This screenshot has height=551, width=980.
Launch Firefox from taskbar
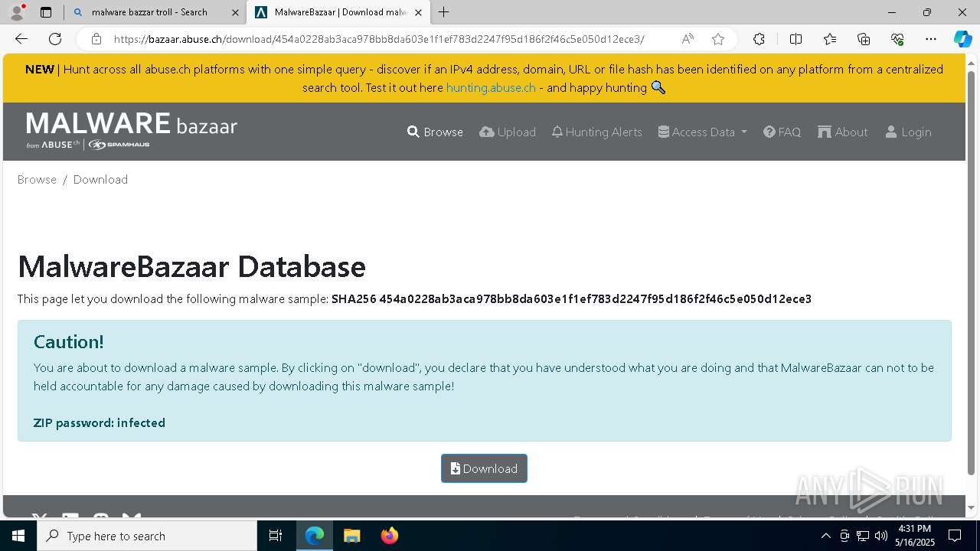389,536
